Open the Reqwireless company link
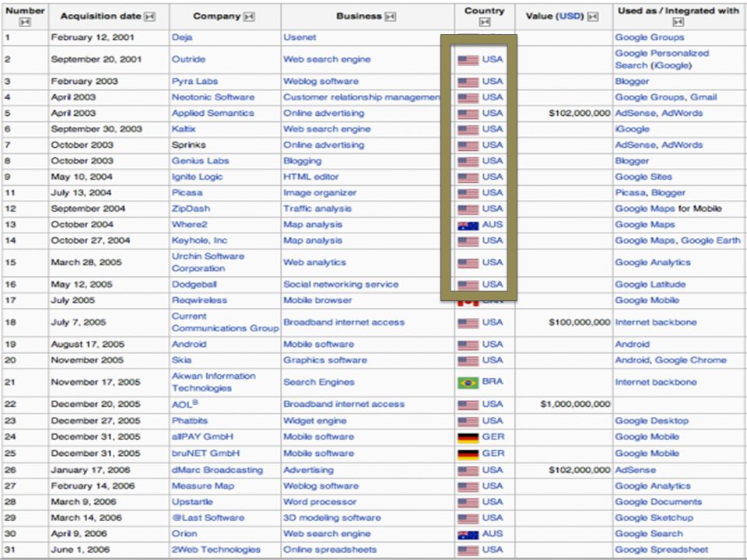Viewport: 747px width, 560px height. 199,300
